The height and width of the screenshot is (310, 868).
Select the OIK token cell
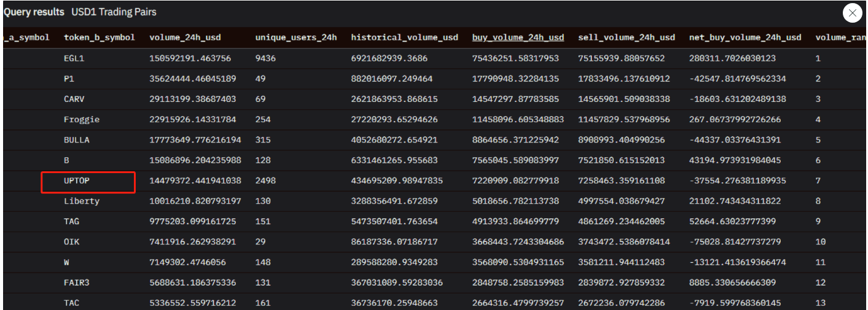point(71,242)
